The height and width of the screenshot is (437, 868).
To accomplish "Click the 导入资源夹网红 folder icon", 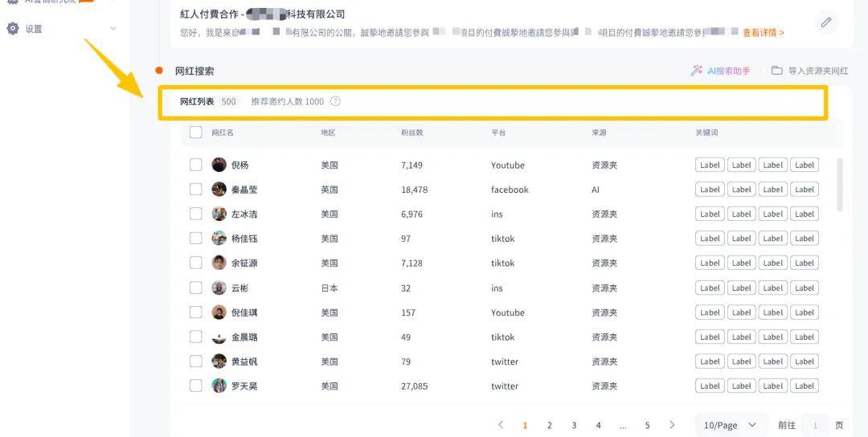I will 776,71.
